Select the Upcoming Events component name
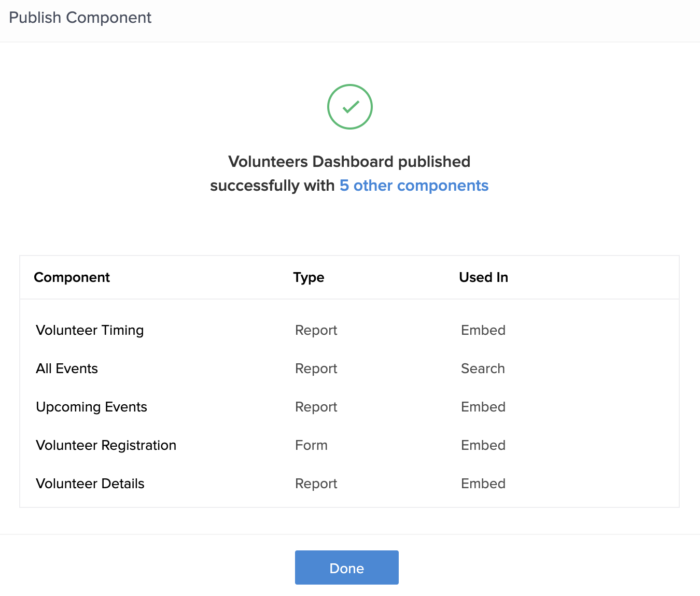The image size is (700, 596). click(91, 407)
